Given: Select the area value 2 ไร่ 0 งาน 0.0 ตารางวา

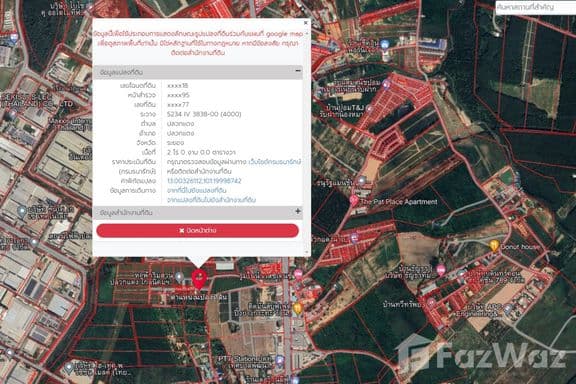Looking at the screenshot, I should [x=201, y=152].
